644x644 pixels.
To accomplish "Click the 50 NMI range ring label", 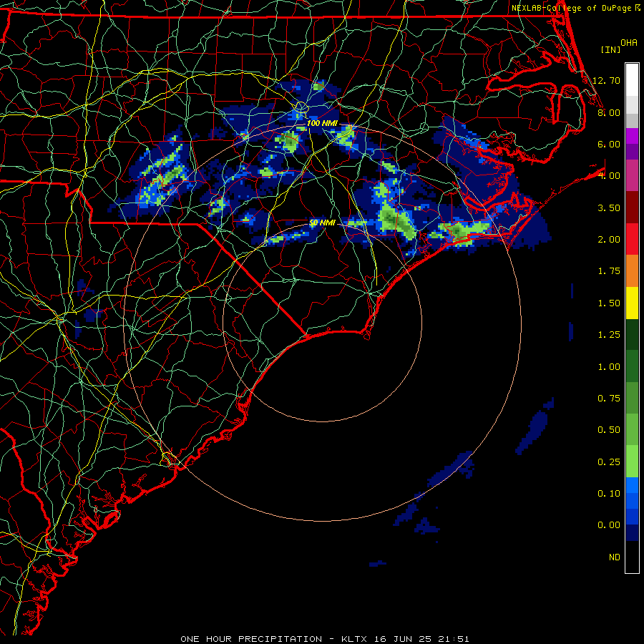I will (x=322, y=223).
